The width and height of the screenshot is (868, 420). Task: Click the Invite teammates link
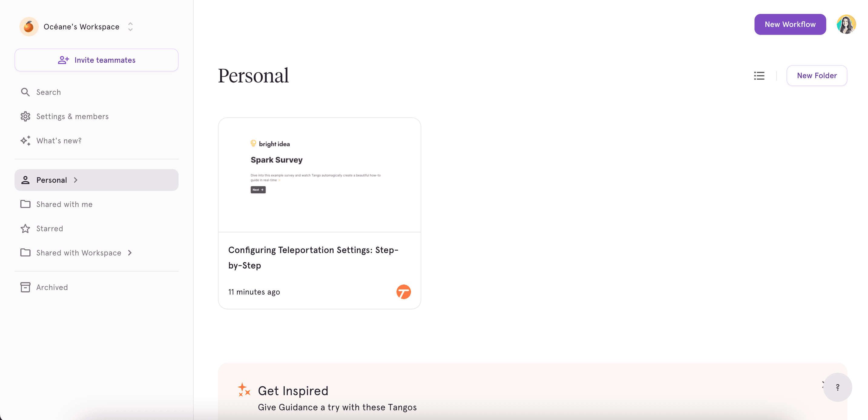click(x=96, y=59)
